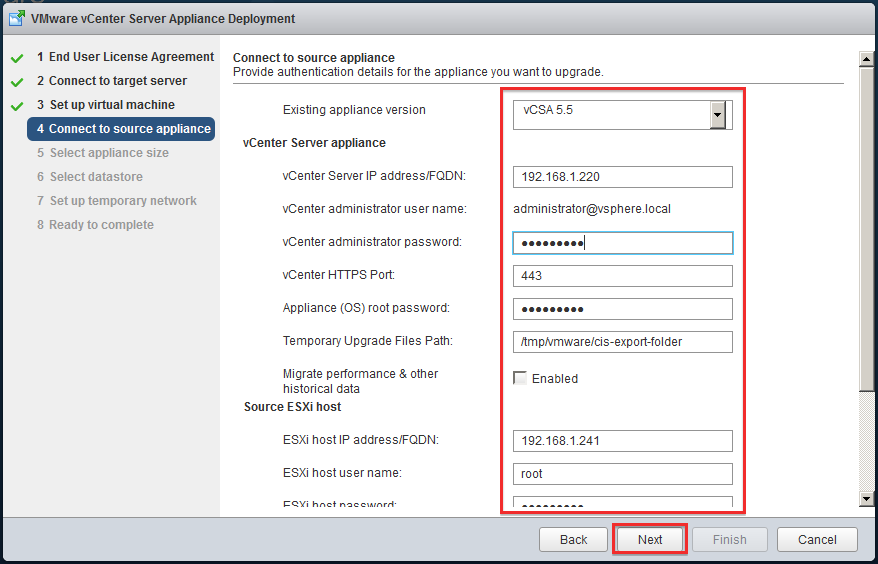878x564 pixels.
Task: Click the Next button
Action: pos(650,539)
